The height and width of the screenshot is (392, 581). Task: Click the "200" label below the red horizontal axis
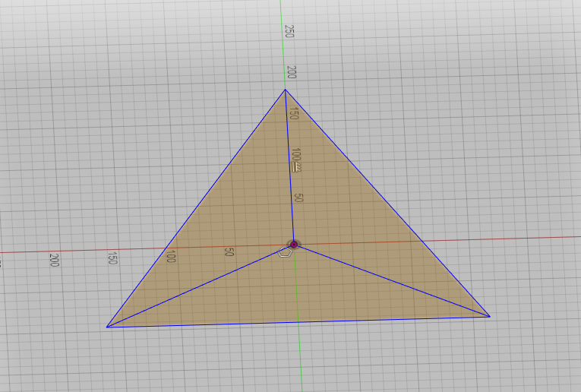click(54, 260)
